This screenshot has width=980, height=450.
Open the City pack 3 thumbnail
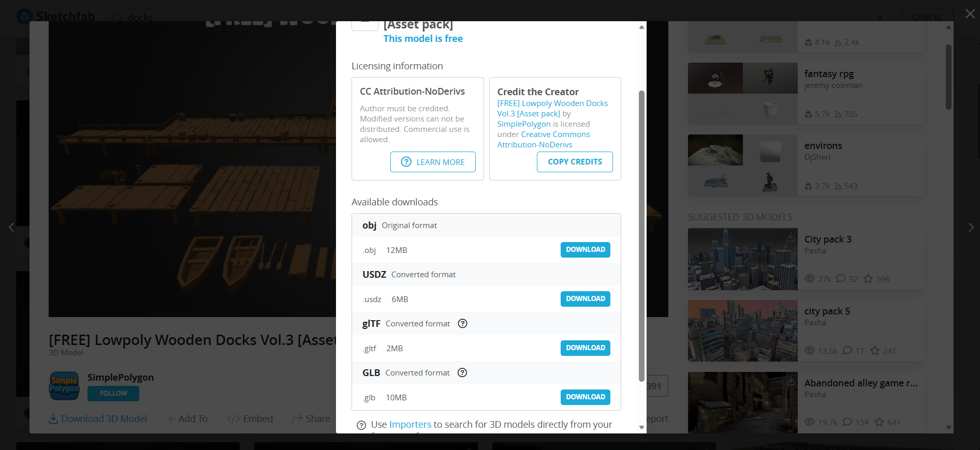coord(743,259)
